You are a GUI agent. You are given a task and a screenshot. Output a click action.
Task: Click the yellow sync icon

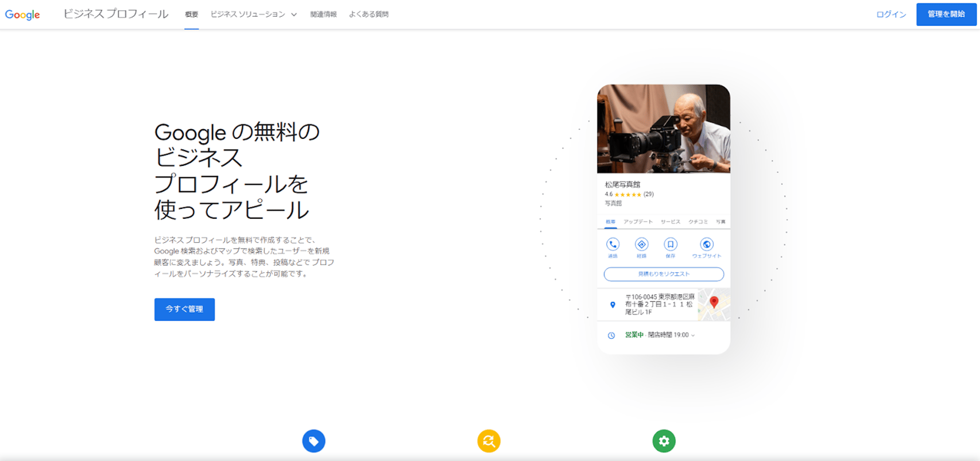coord(489,441)
